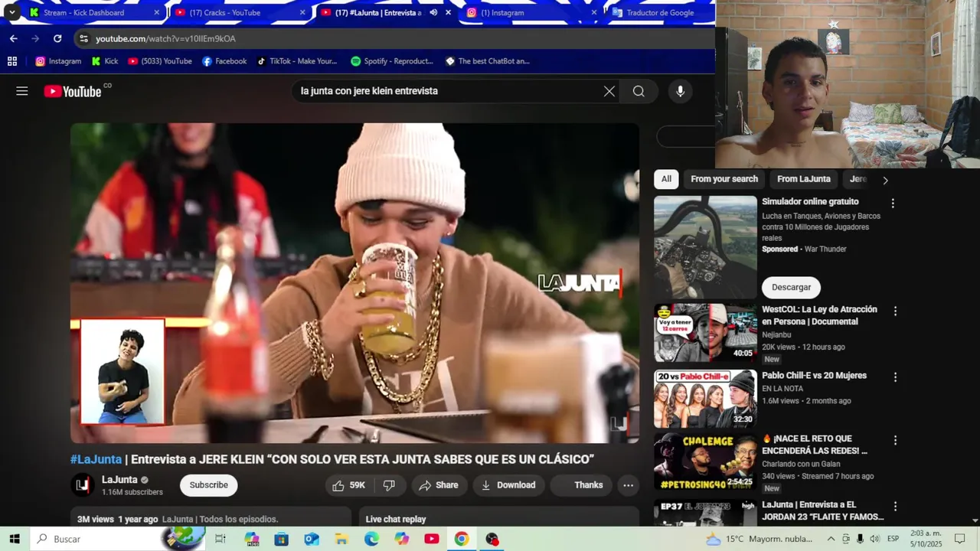Show more filter chips with arrow
The image size is (980, 551).
pyautogui.click(x=885, y=181)
